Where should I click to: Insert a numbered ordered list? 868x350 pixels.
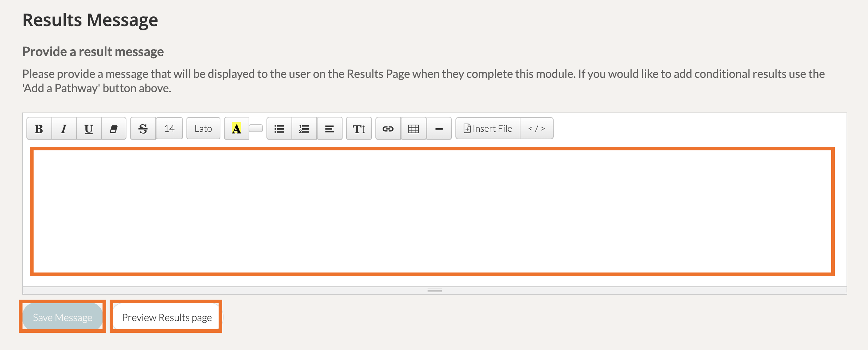click(x=304, y=129)
